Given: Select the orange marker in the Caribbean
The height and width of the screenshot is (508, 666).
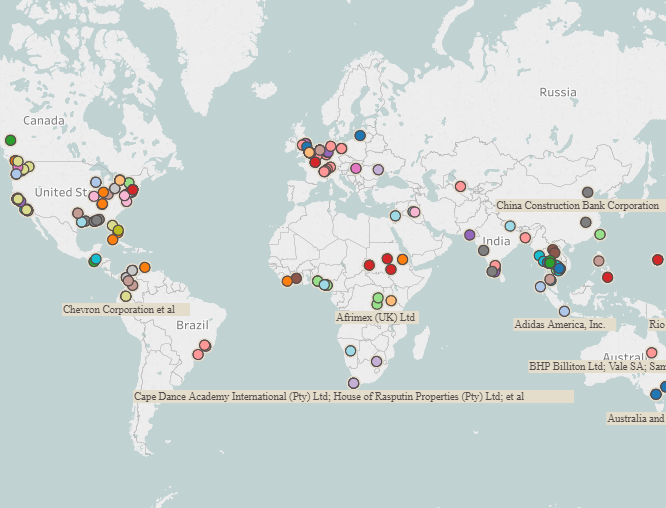Looking at the screenshot, I should pos(145,267).
